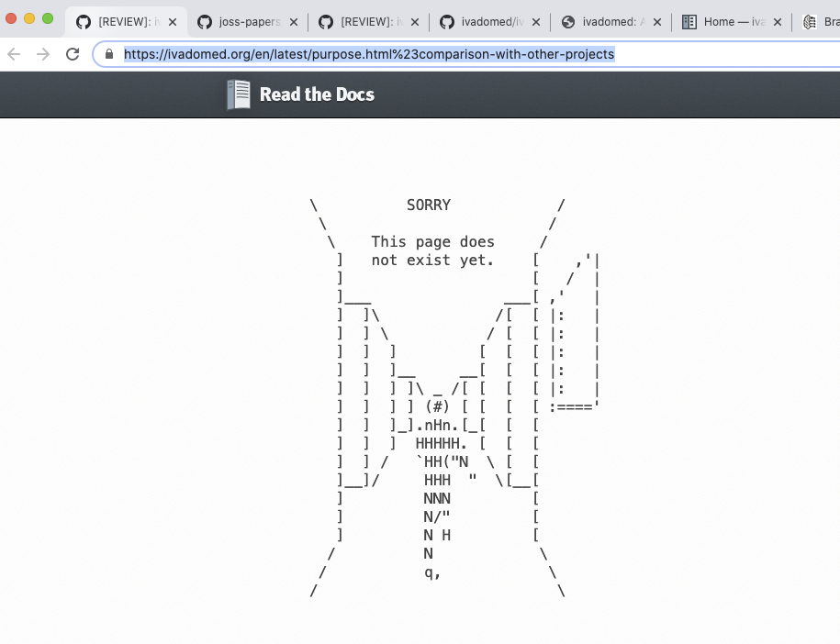The image size is (840, 644).
Task: Close the joss-papers tab
Action: click(x=294, y=22)
